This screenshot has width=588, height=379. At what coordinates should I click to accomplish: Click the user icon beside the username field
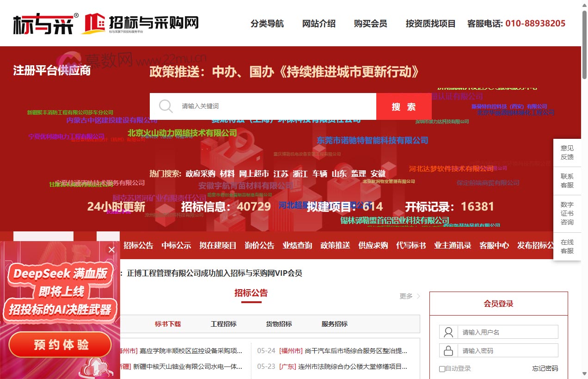click(x=447, y=332)
